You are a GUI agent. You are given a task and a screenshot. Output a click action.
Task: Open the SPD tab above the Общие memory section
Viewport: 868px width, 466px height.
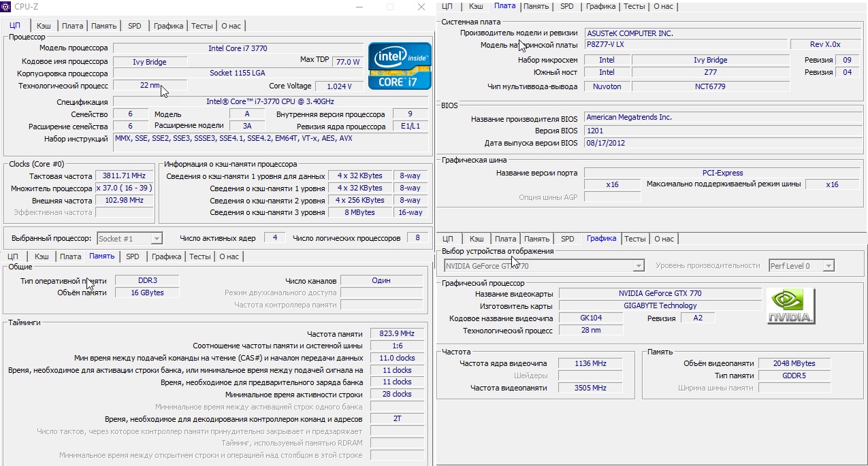click(133, 256)
